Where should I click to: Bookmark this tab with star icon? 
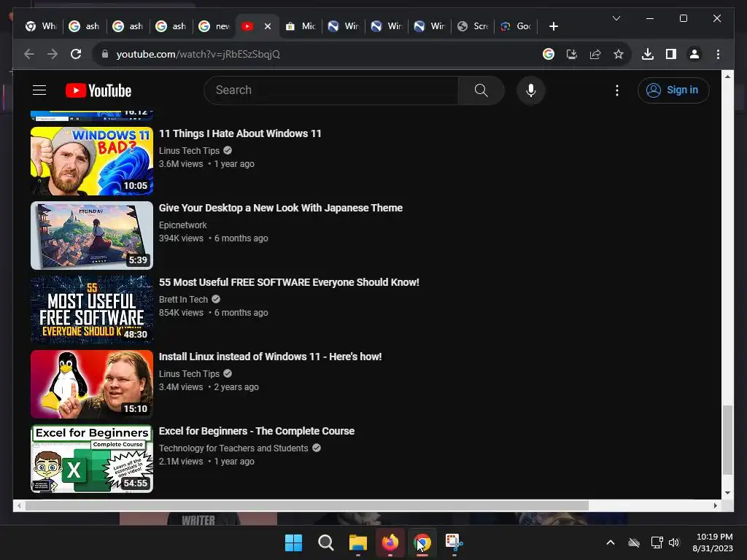pyautogui.click(x=619, y=54)
